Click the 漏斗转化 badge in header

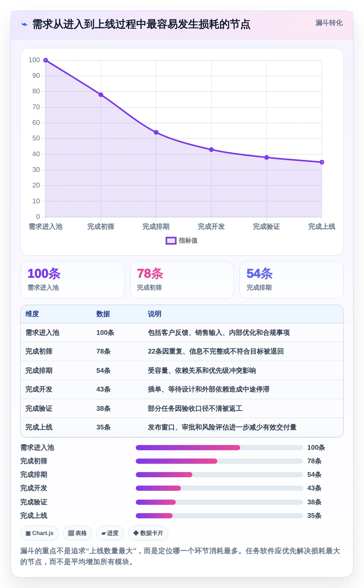tap(329, 23)
